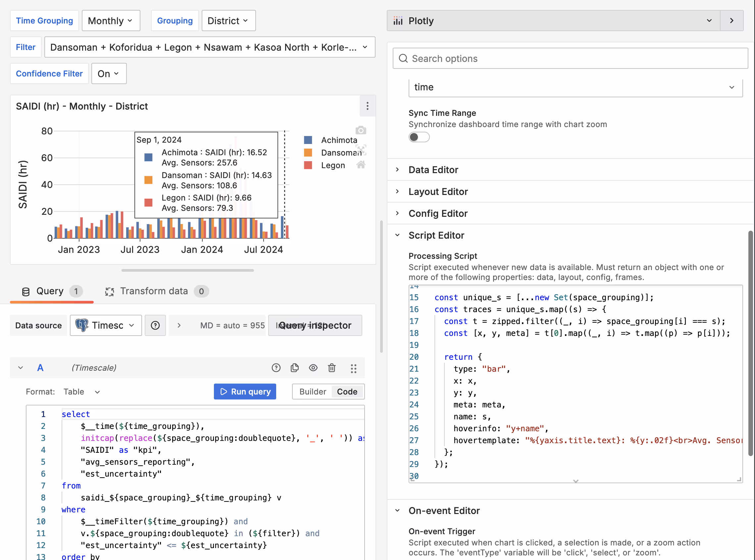Image resolution: width=755 pixels, height=560 pixels.
Task: Click the expand-to-fullscreen icon on the chart
Action: click(361, 150)
